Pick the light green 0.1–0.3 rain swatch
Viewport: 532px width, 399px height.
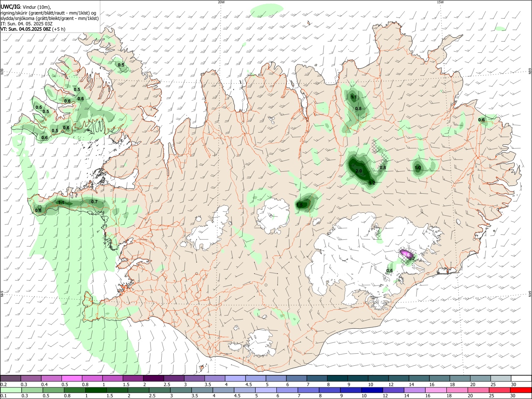click(x=10, y=390)
